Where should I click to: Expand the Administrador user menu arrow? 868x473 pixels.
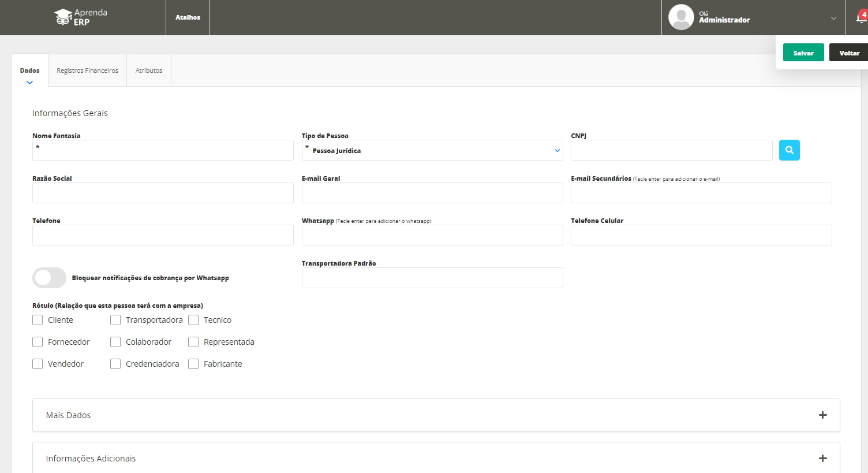tap(833, 18)
